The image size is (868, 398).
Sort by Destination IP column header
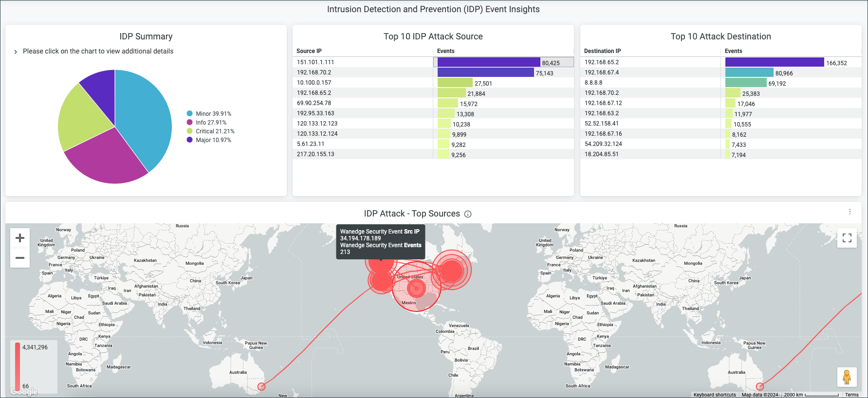[602, 51]
